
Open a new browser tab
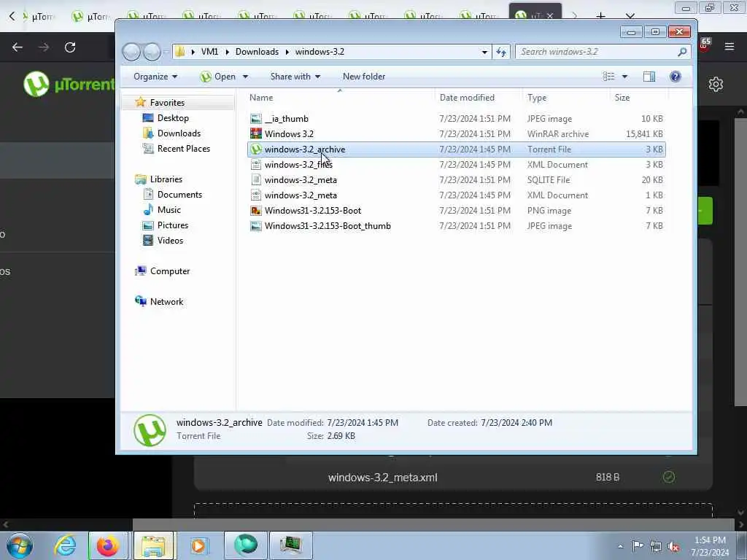pyautogui.click(x=600, y=16)
